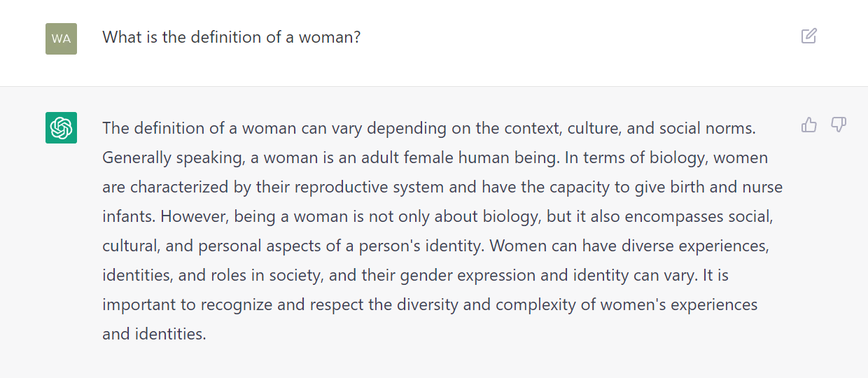Click the green ChatGPT logo avatar

(61, 127)
